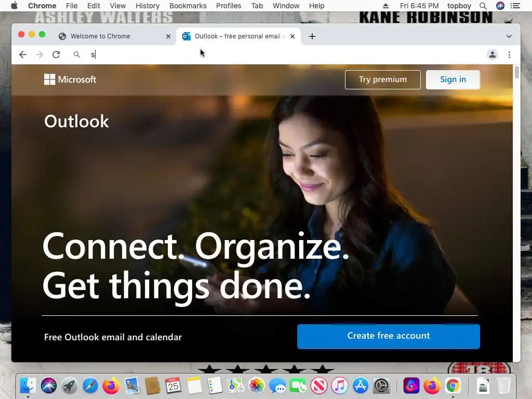Open Mail stamp icon in dock
The height and width of the screenshot is (399, 532).
[x=131, y=386]
